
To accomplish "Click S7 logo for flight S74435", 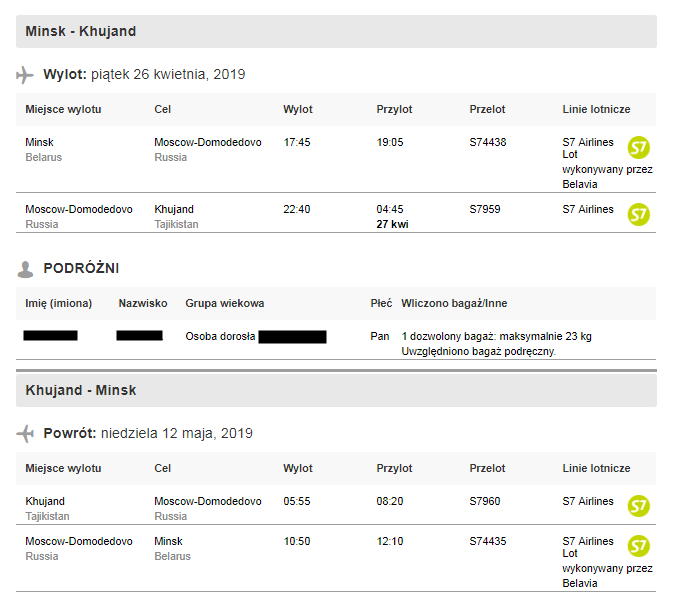I will [x=638, y=546].
